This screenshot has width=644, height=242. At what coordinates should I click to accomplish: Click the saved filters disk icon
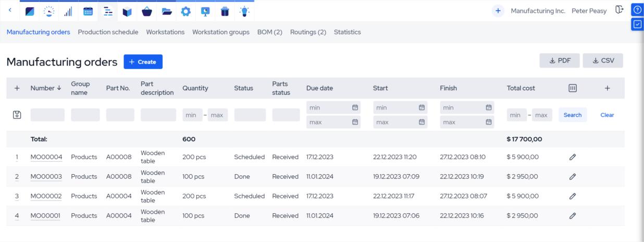[17, 115]
